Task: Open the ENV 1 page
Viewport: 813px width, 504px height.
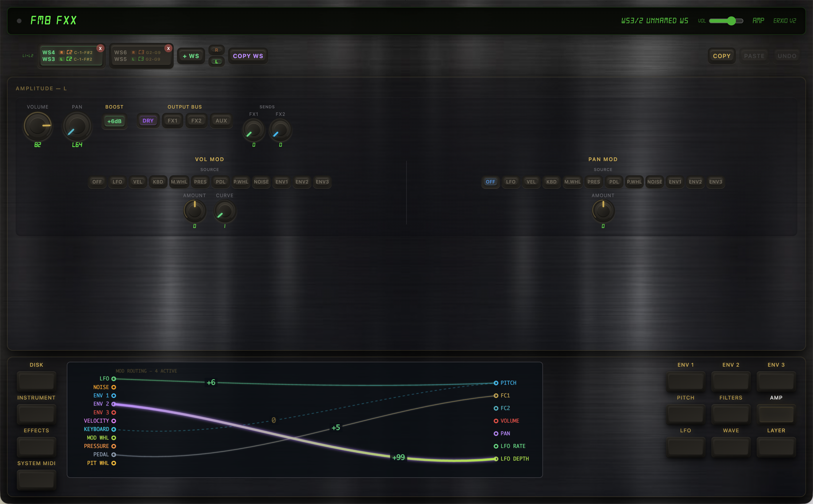Action: point(685,381)
